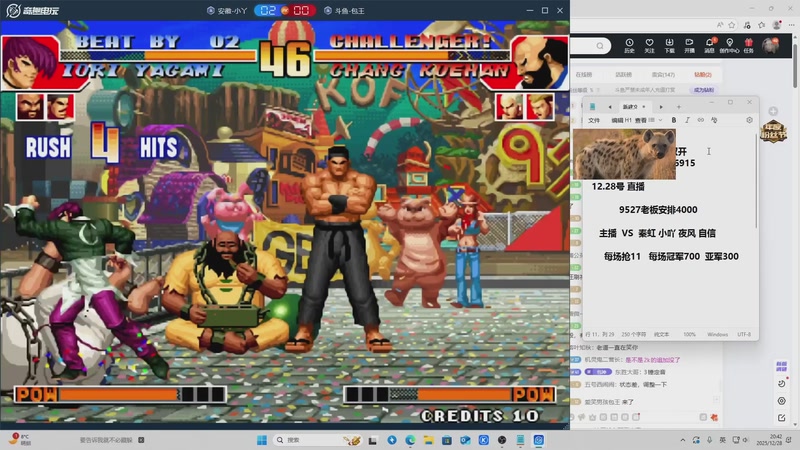Image resolution: width=800 pixels, height=450 pixels.
Task: Switch to the 活跃榜 tab in Douyu
Action: [x=623, y=74]
